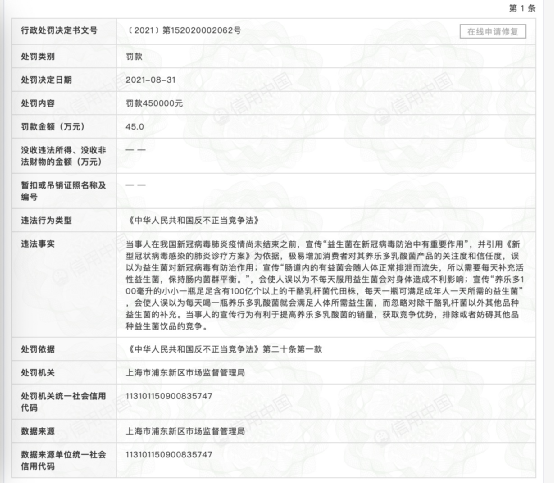The image size is (554, 483).
Task: Click the 罚款 penalty type value
Action: (x=134, y=57)
